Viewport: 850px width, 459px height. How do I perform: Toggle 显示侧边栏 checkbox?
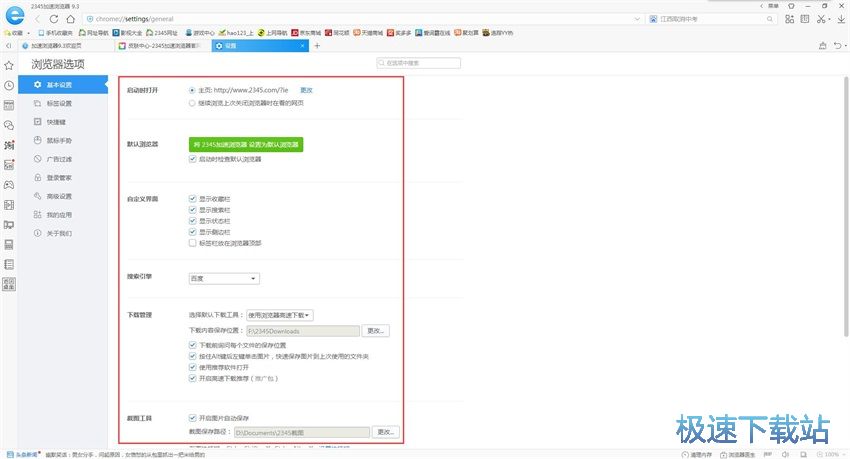coord(192,232)
